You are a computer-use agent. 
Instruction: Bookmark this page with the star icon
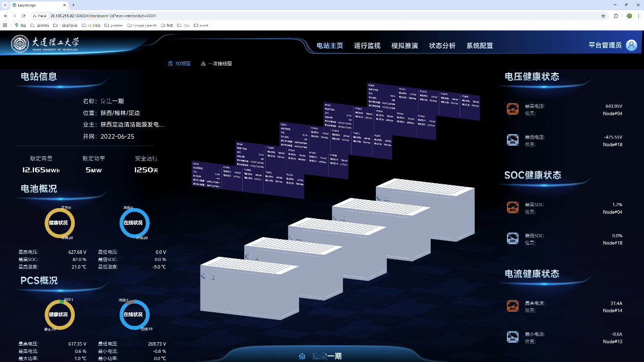click(603, 16)
